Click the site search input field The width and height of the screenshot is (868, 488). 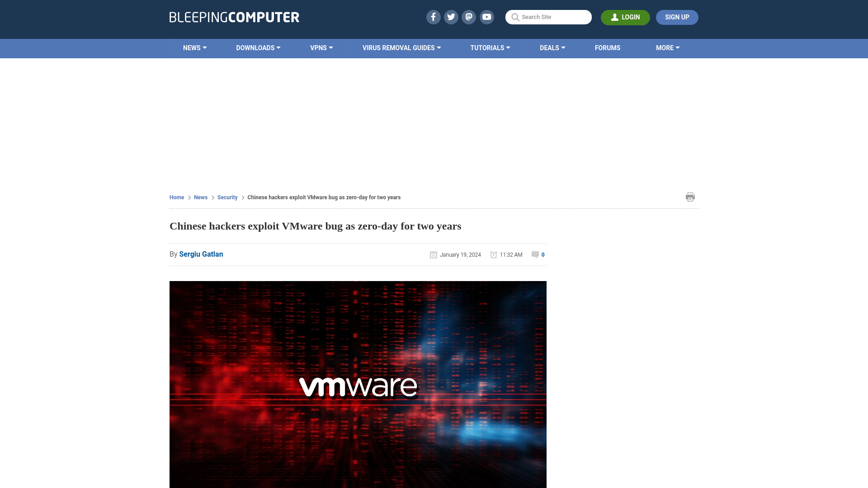click(548, 17)
